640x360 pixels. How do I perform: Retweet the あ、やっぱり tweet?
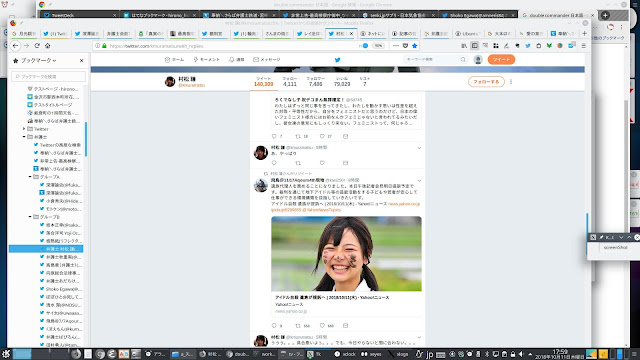click(298, 163)
